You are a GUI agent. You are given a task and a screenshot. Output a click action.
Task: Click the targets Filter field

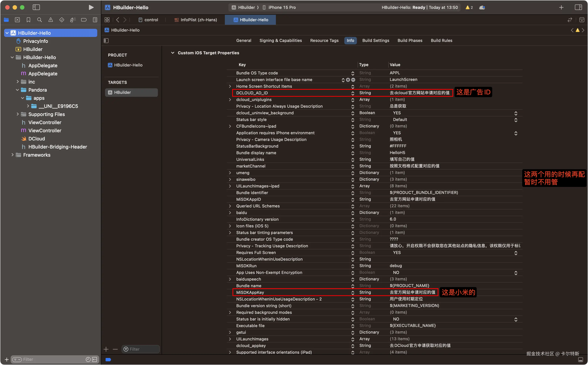141,349
